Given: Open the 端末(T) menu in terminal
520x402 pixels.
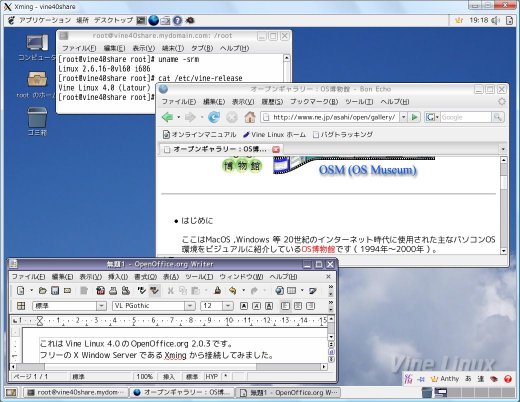Looking at the screenshot, I should pyautogui.click(x=173, y=48).
